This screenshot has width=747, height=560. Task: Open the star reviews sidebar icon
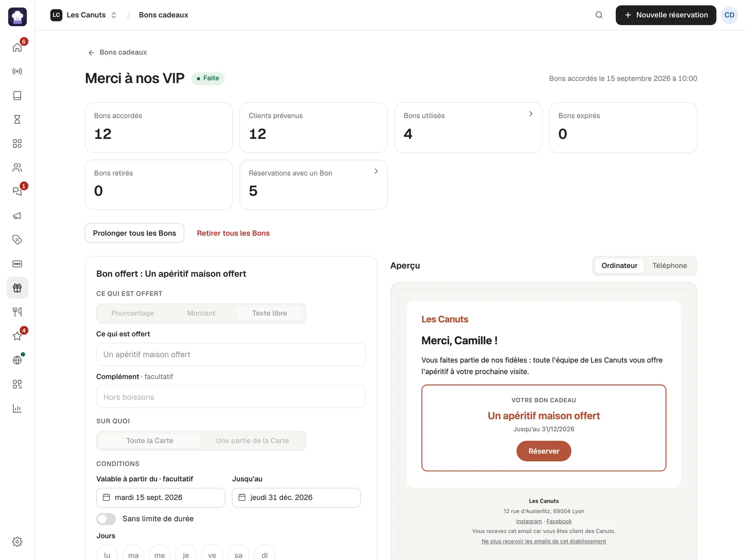coord(17,336)
